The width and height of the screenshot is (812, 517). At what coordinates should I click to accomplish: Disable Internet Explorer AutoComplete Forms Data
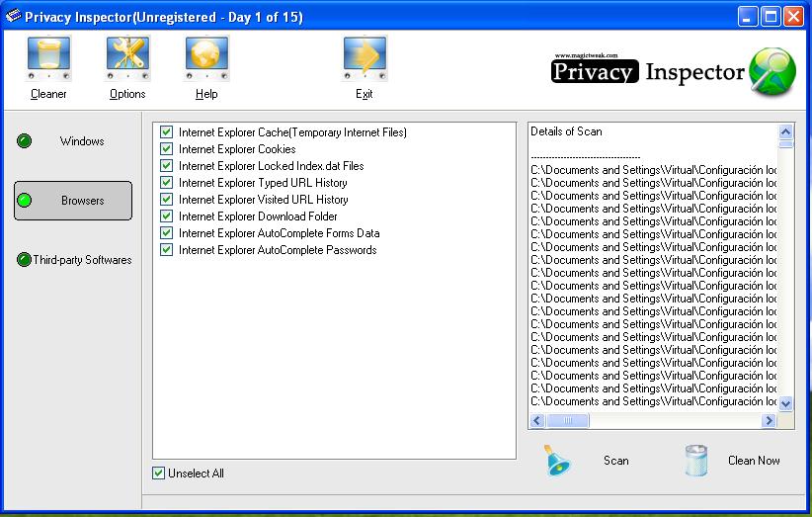pos(166,233)
